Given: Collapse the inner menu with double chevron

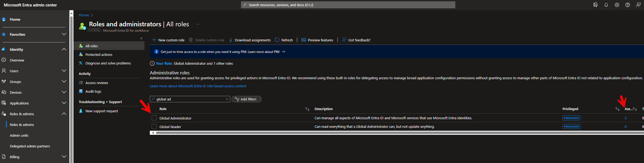Looking at the screenshot, I should tap(141, 38).
